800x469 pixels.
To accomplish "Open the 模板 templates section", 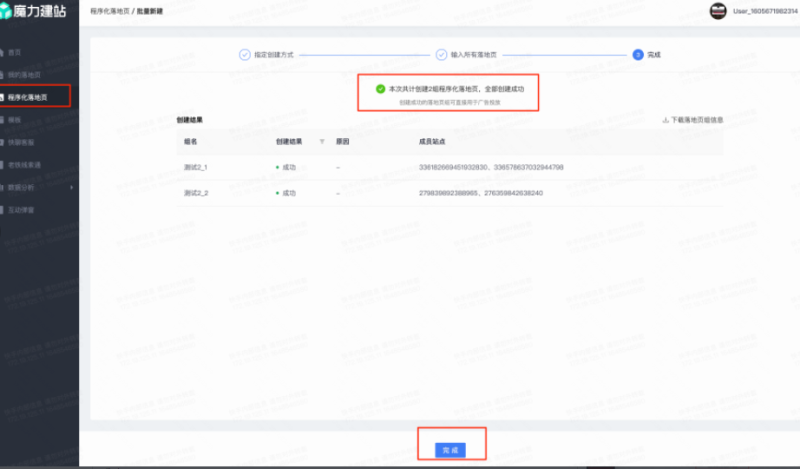I will 14,119.
